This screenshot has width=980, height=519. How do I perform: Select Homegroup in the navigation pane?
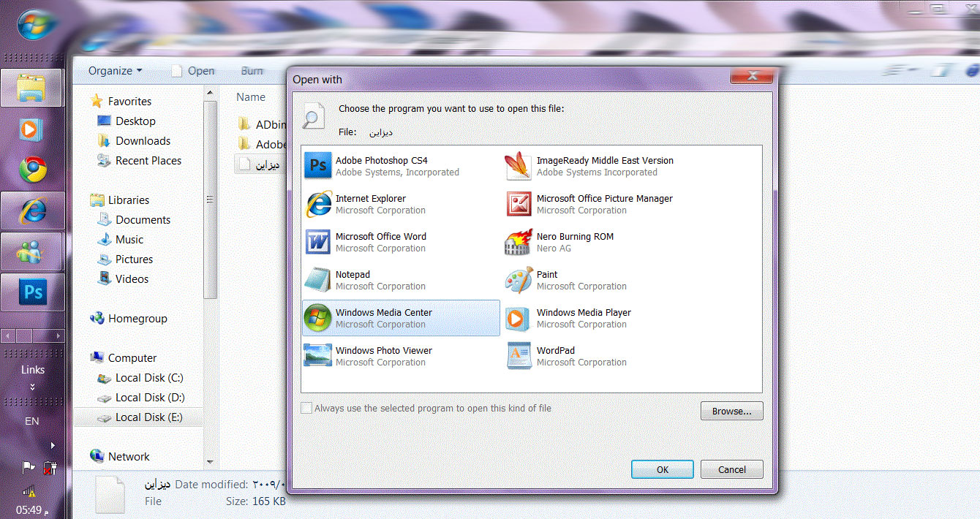click(x=128, y=319)
